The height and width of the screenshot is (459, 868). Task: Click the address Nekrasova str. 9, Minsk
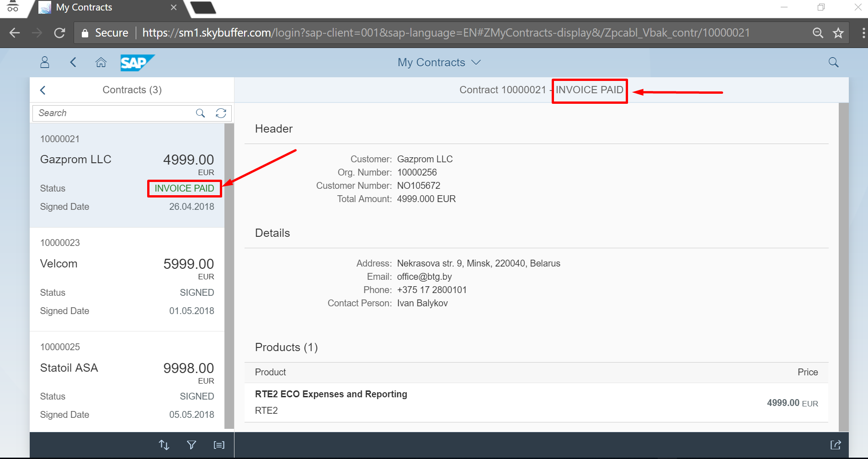(479, 263)
